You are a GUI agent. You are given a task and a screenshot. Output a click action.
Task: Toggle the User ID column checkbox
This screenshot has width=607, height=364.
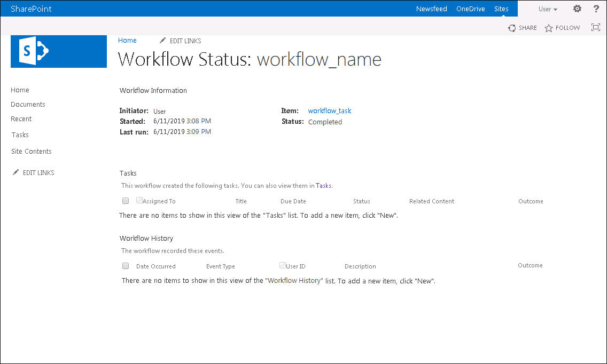coord(283,265)
